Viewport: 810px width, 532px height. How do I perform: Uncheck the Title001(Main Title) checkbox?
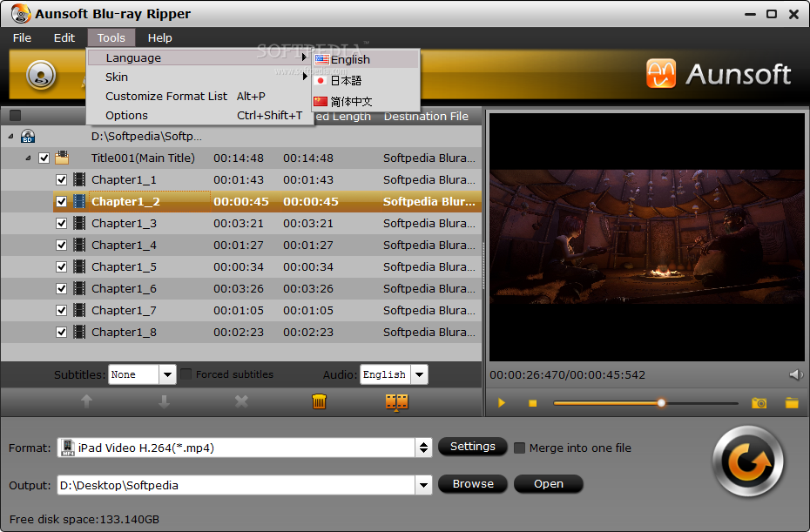pyautogui.click(x=44, y=158)
